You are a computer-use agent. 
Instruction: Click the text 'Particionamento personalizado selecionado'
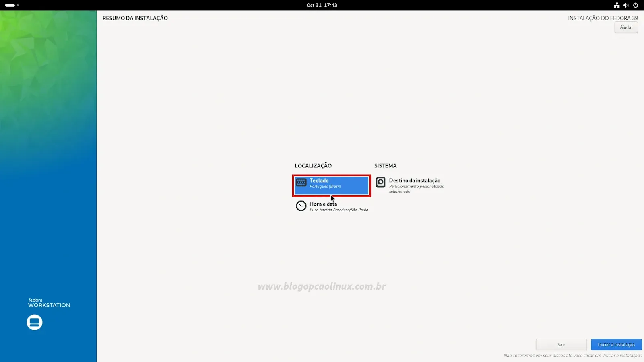[417, 189]
